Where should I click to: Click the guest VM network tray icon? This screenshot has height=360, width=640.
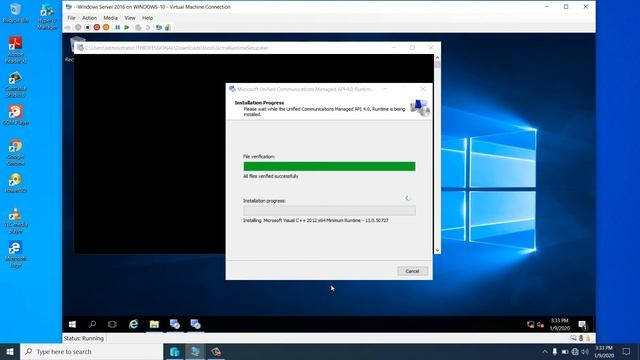click(531, 324)
